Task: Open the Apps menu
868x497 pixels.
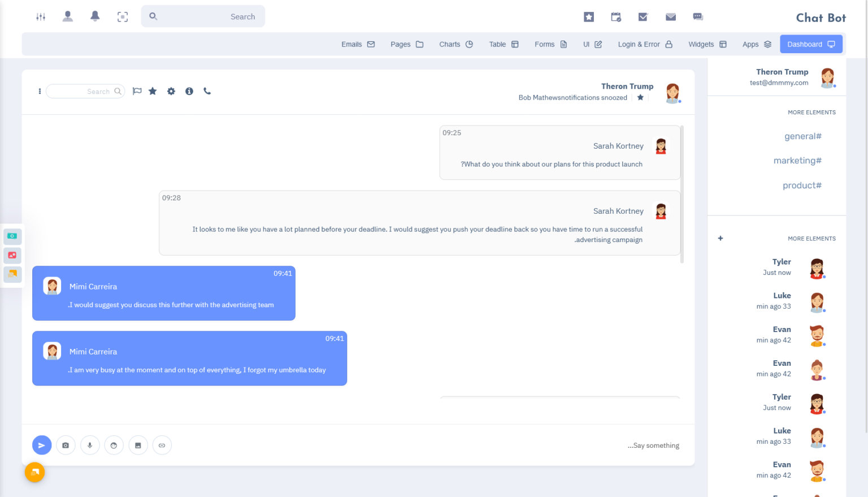Action: (757, 44)
